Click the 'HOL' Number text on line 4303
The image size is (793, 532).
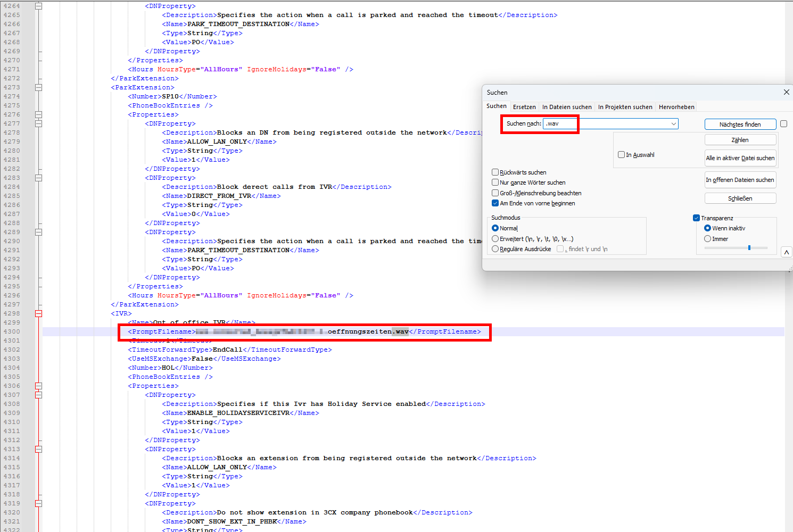pos(168,368)
